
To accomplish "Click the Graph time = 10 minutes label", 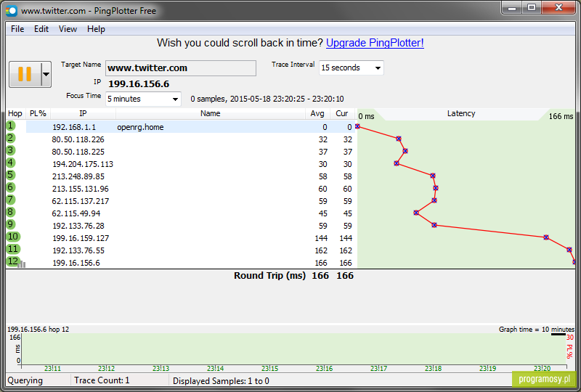I will (x=536, y=330).
